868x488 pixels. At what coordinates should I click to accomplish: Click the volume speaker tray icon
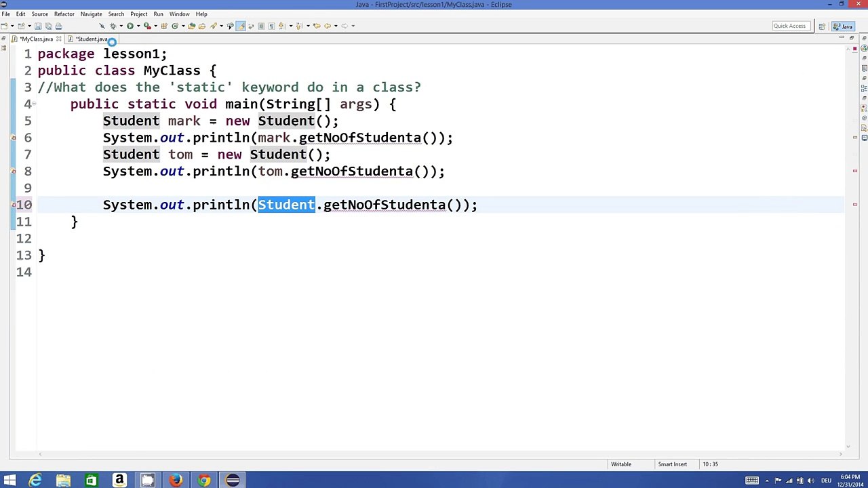click(810, 481)
